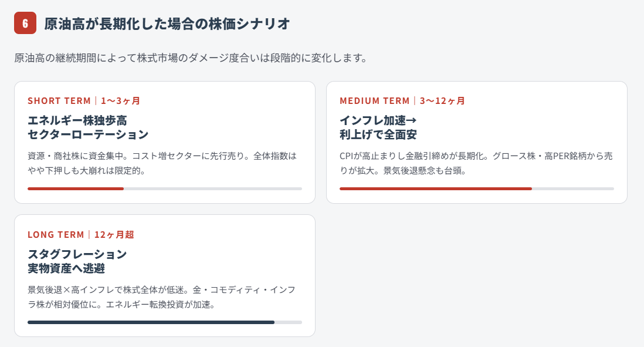The width and height of the screenshot is (644, 347).
Task: Click the unfilled gray end of MEDIUM TERM bar
Action: [573, 188]
